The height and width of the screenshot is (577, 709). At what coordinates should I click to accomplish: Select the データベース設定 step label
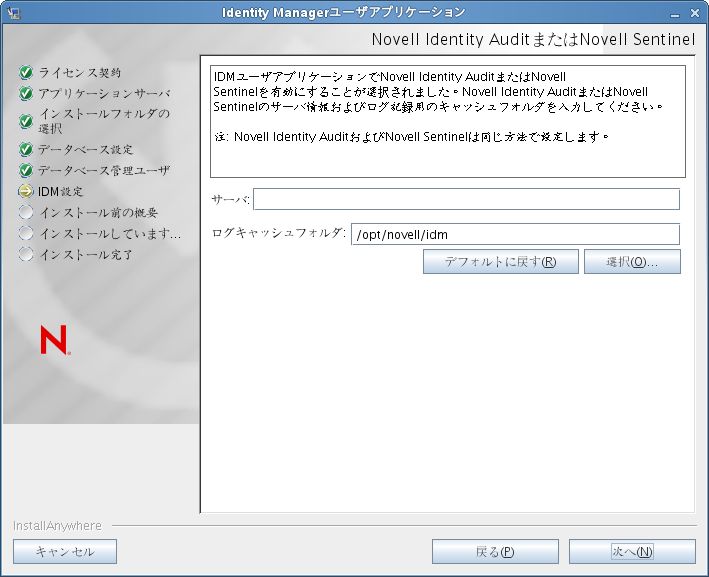coord(85,149)
